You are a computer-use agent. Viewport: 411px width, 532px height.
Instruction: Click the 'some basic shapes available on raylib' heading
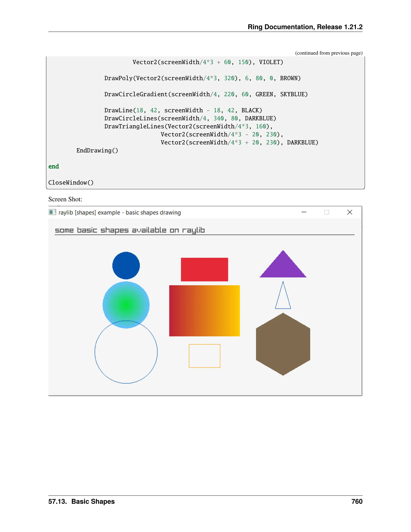click(130, 230)
